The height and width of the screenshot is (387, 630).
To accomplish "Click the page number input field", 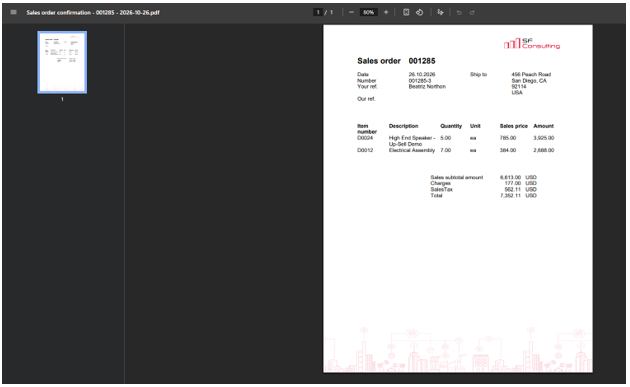I will coord(318,12).
